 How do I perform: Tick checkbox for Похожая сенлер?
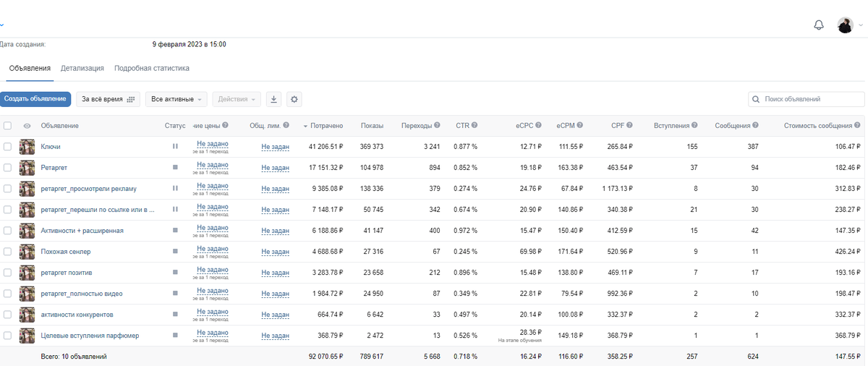(7, 252)
